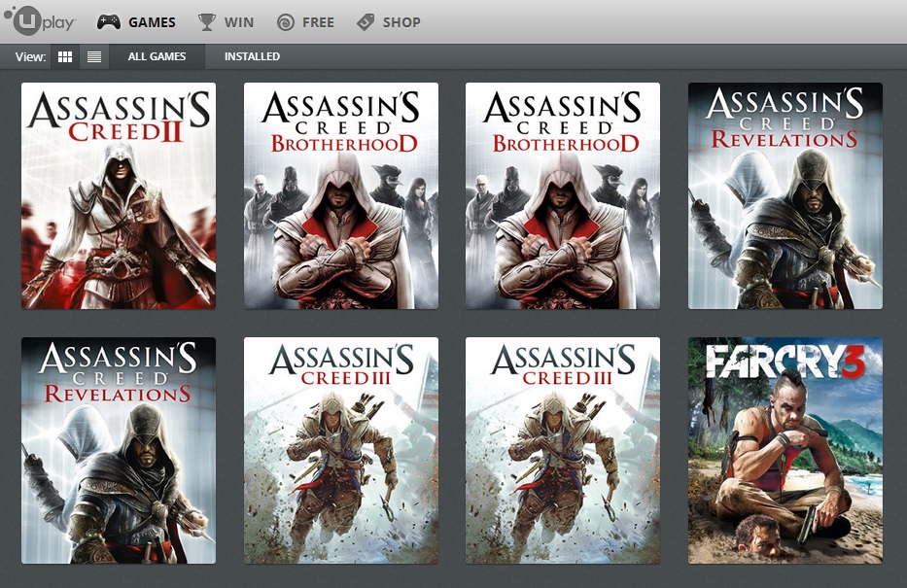Open the Far Cry 3 cover
Screen dimensions: 907x588
(785, 450)
